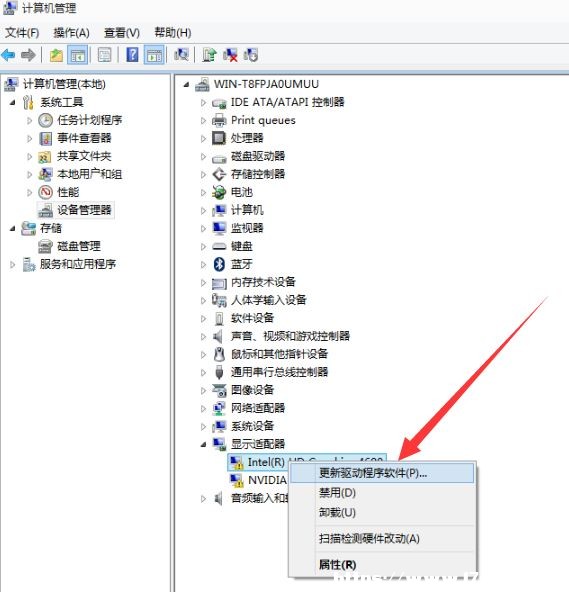569x592 pixels.
Task: Click the update driver software toolbar icon
Action: coord(209,55)
